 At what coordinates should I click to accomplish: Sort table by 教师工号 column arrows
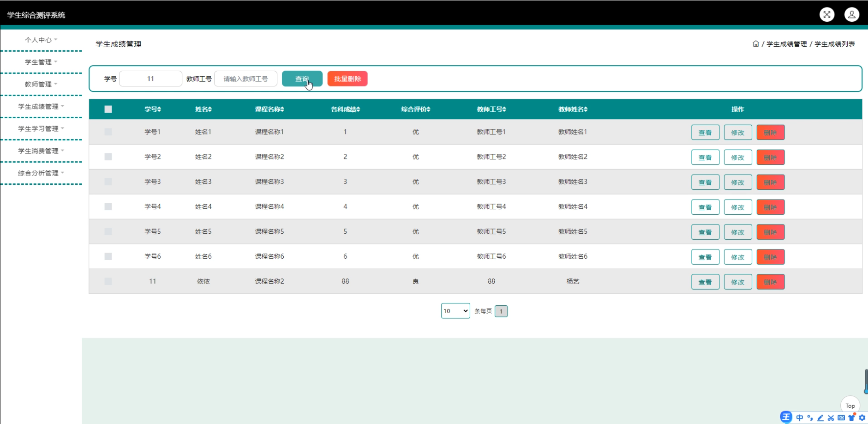coord(504,109)
